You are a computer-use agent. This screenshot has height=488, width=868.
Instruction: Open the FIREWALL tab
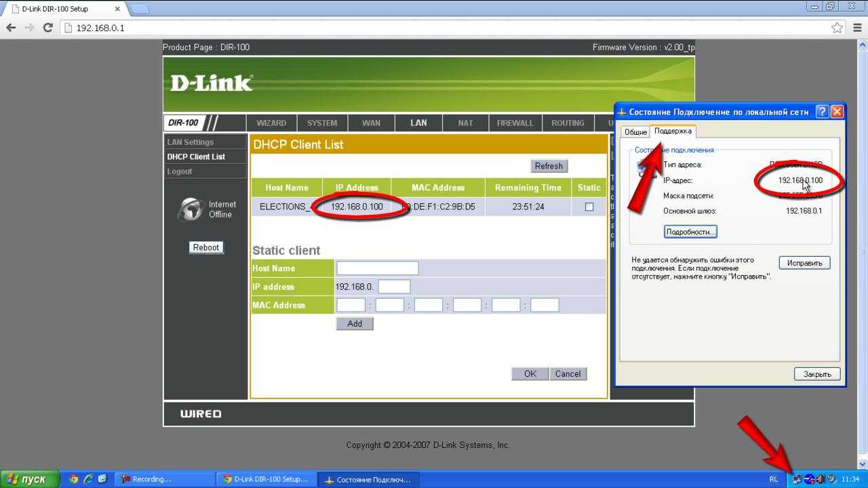515,123
